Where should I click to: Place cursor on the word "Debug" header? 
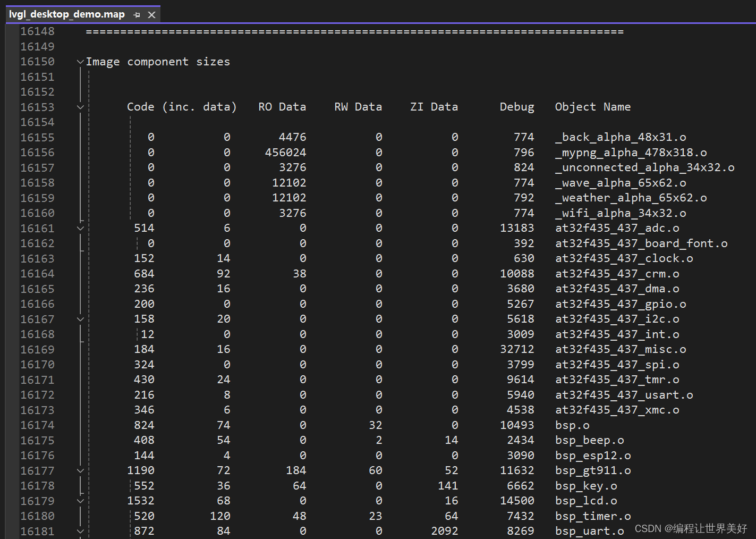[516, 106]
